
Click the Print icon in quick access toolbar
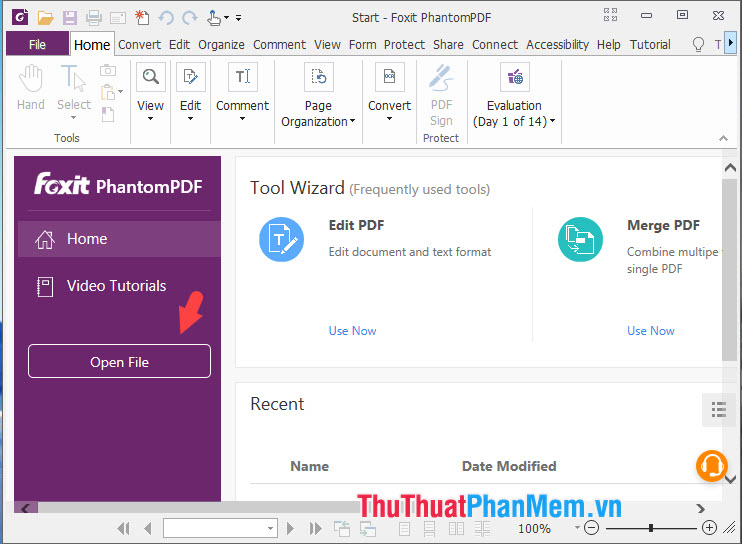[x=94, y=18]
